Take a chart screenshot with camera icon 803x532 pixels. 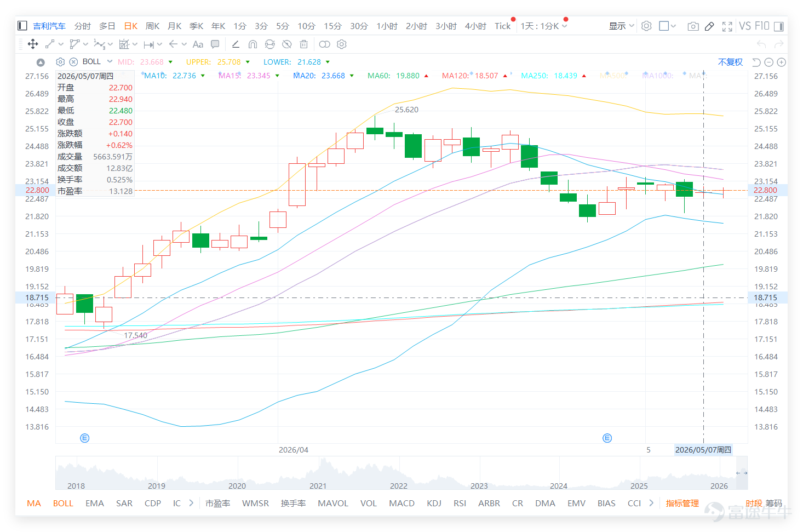[693, 26]
